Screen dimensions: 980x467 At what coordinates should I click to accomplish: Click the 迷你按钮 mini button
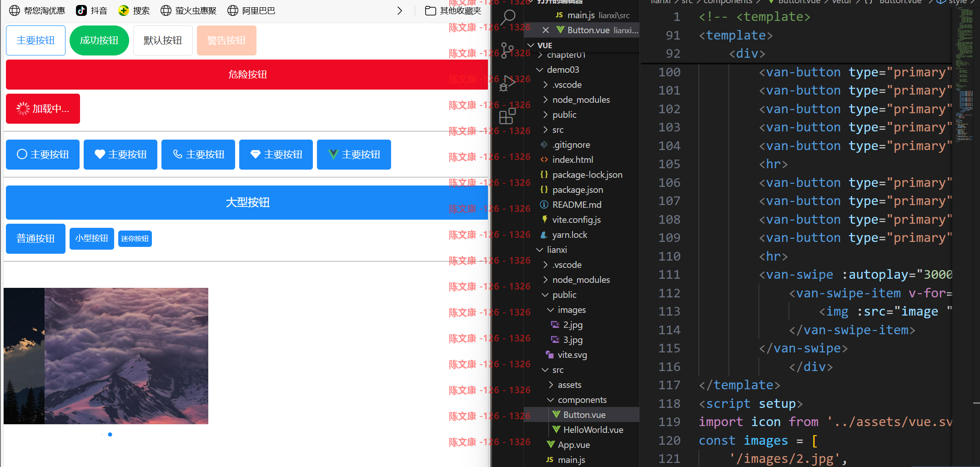pyautogui.click(x=135, y=239)
